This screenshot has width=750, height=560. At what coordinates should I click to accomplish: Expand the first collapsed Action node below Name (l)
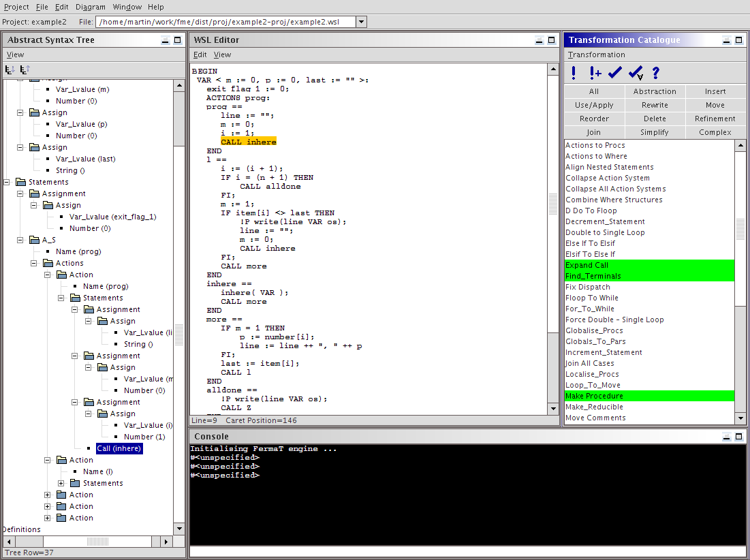(x=48, y=495)
